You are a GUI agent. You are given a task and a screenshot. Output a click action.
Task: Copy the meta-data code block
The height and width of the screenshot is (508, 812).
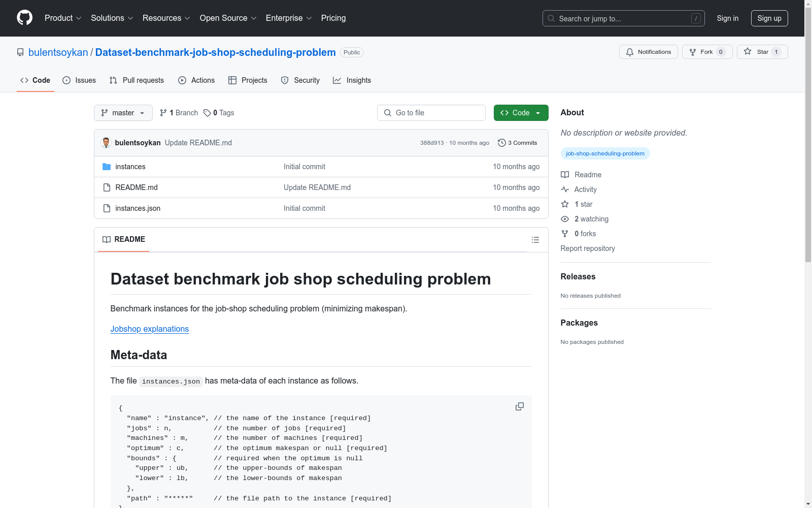pyautogui.click(x=520, y=406)
